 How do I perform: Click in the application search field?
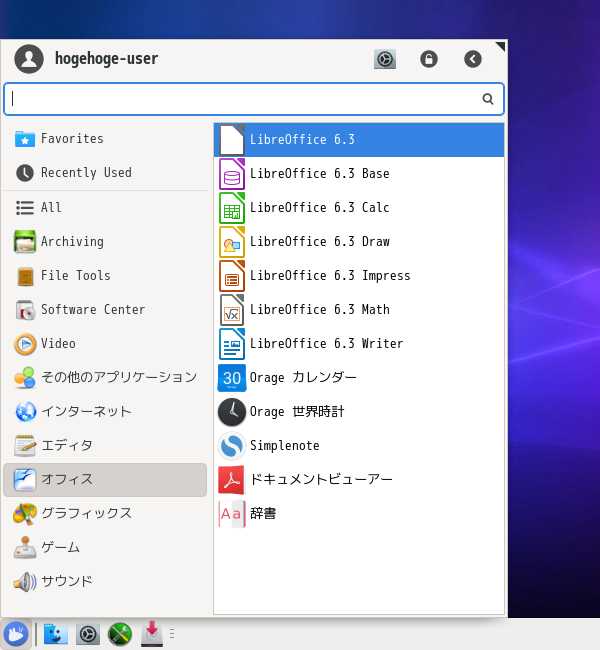pos(254,99)
